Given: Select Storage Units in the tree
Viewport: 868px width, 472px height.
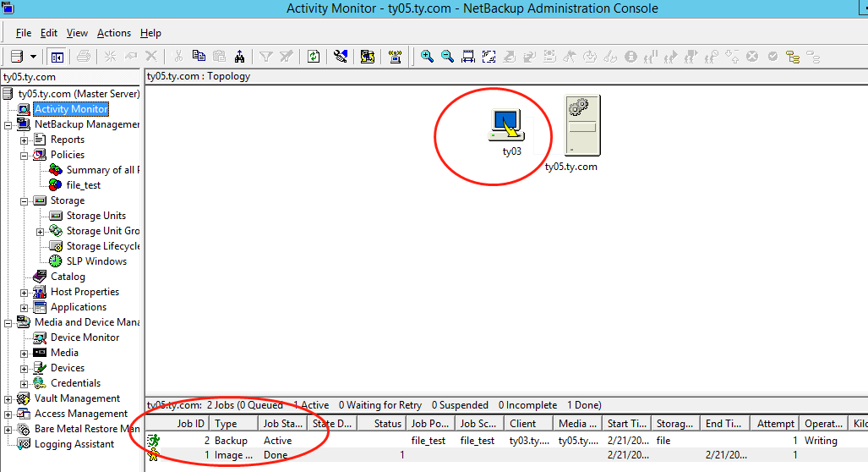Looking at the screenshot, I should coord(96,216).
